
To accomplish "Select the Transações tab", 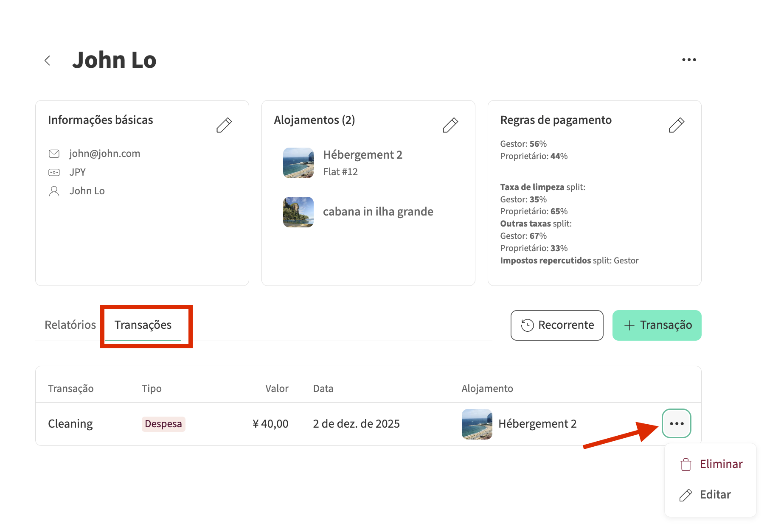I will [x=143, y=325].
